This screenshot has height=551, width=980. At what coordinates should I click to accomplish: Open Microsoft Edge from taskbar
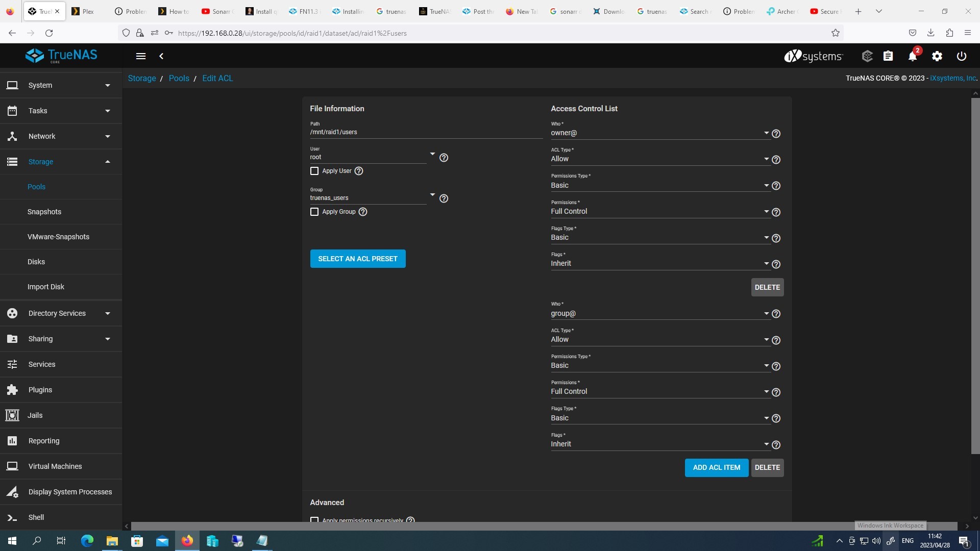(x=87, y=541)
